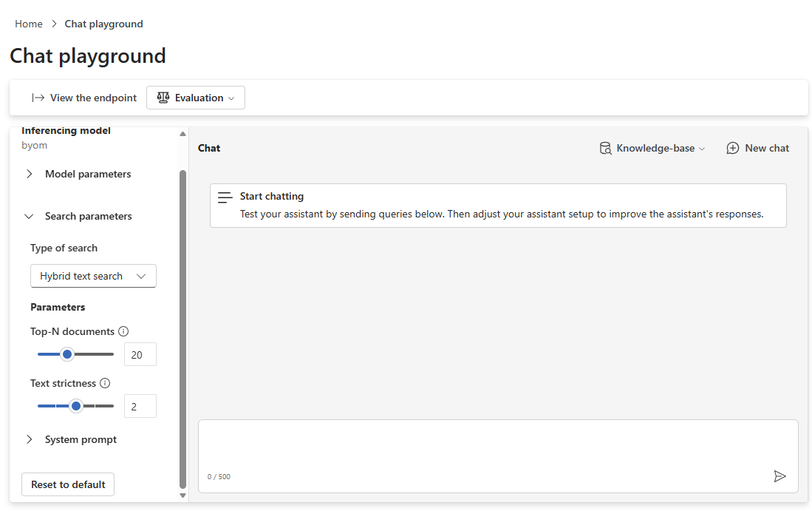Viewport: 812px width, 511px height.
Task: Open the Hybrid text search dropdown
Action: pyautogui.click(x=93, y=276)
